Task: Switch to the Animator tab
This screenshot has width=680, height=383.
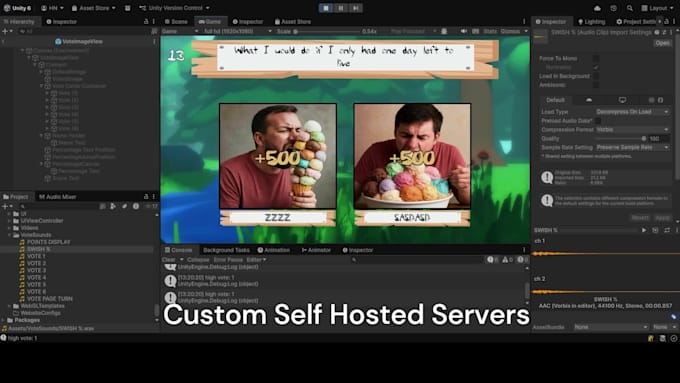Action: click(x=316, y=250)
